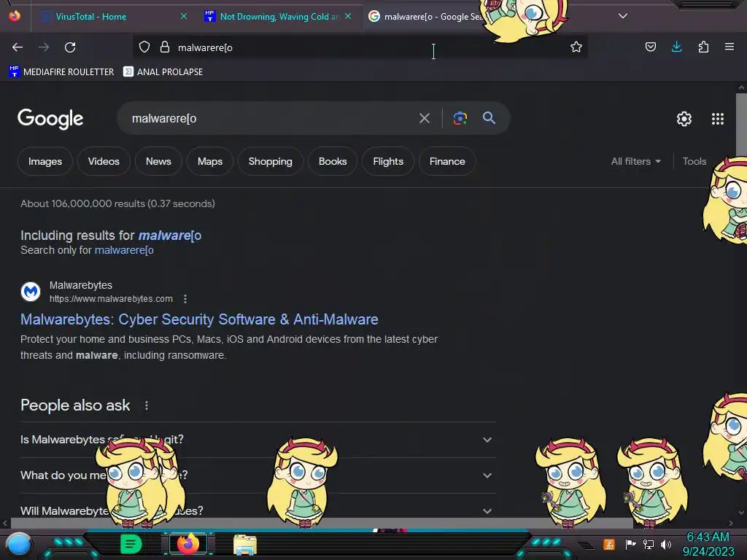Viewport: 747px width, 560px height.
Task: Click the magnifier search button
Action: point(489,118)
